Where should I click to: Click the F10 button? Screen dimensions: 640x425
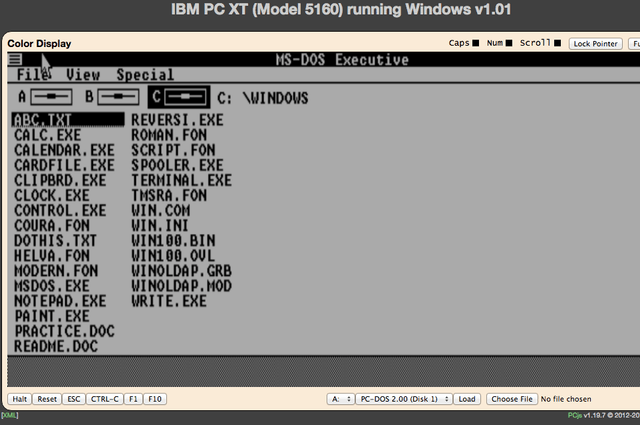click(x=155, y=399)
